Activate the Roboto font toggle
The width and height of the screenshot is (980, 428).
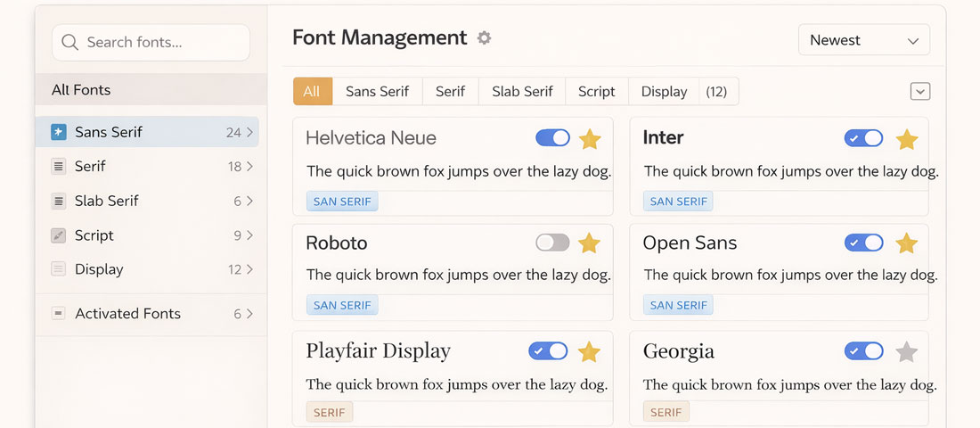coord(553,243)
